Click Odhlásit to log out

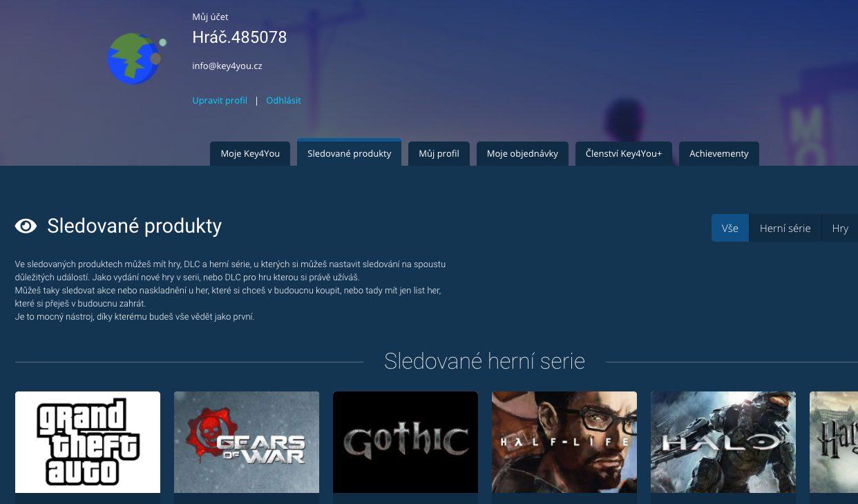pyautogui.click(x=283, y=100)
